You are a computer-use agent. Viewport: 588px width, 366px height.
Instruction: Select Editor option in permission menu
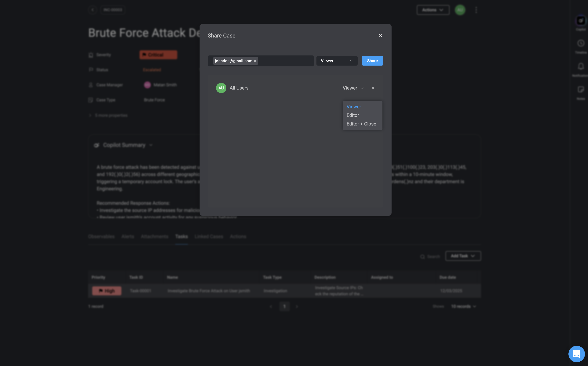[353, 115]
